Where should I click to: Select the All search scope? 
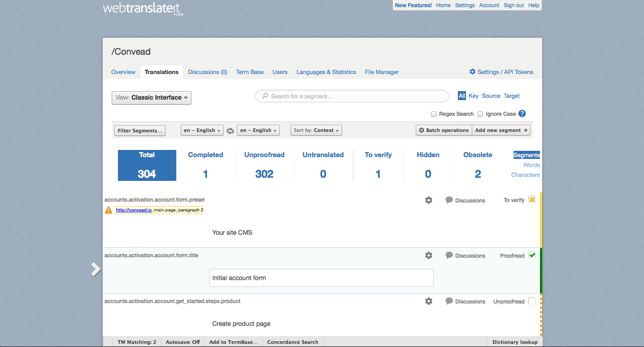click(462, 96)
